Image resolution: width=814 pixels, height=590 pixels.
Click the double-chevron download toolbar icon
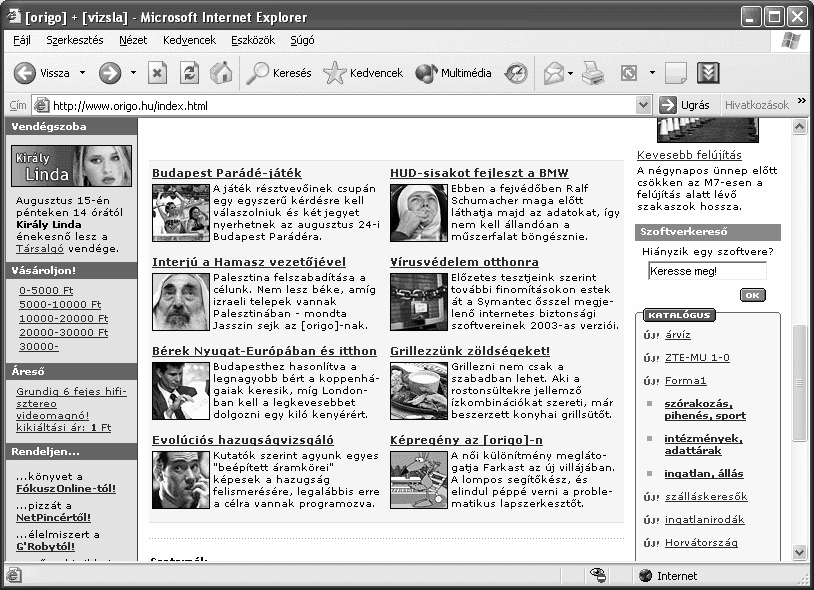pos(708,73)
